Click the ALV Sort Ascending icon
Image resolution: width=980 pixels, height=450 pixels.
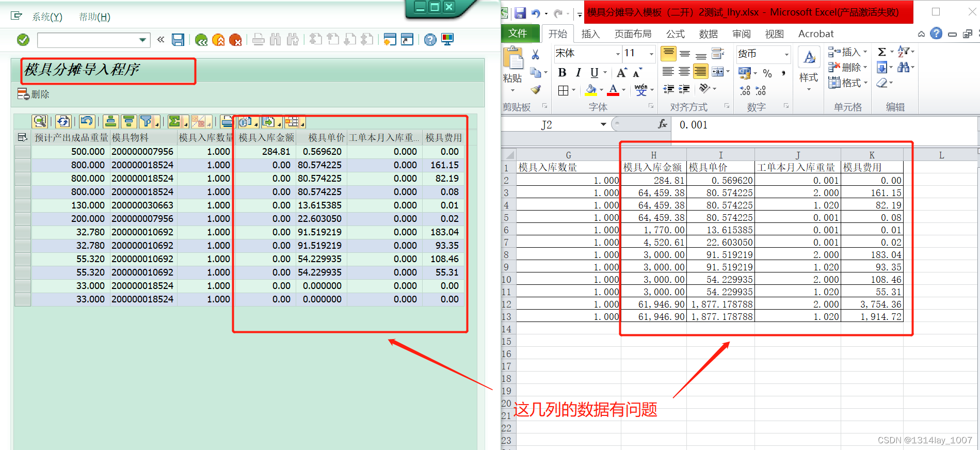[x=110, y=121]
